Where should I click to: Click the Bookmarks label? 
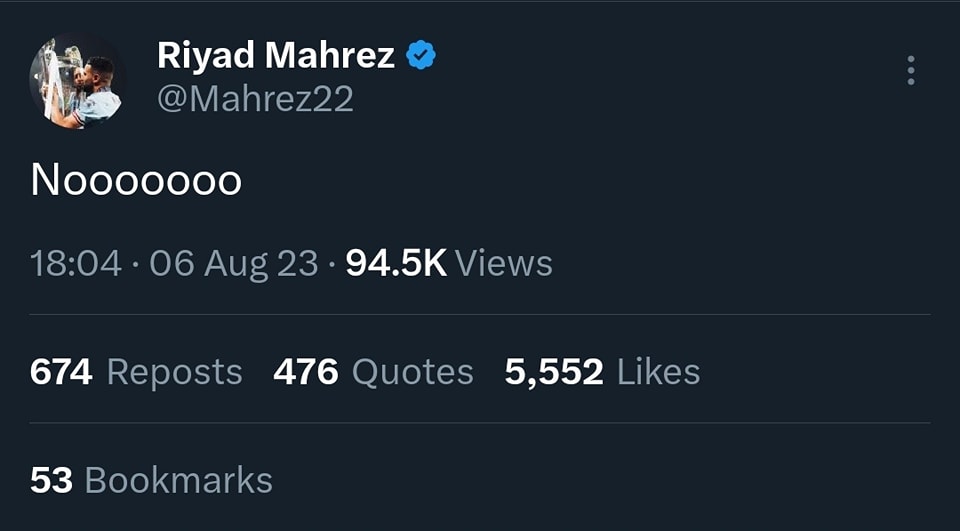pos(178,480)
